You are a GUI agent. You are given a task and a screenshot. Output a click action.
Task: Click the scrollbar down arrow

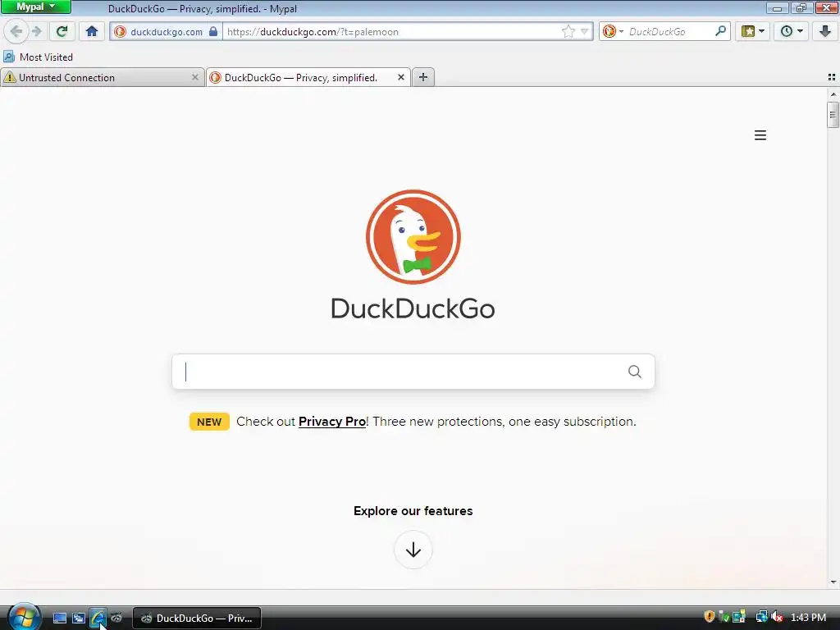(833, 582)
